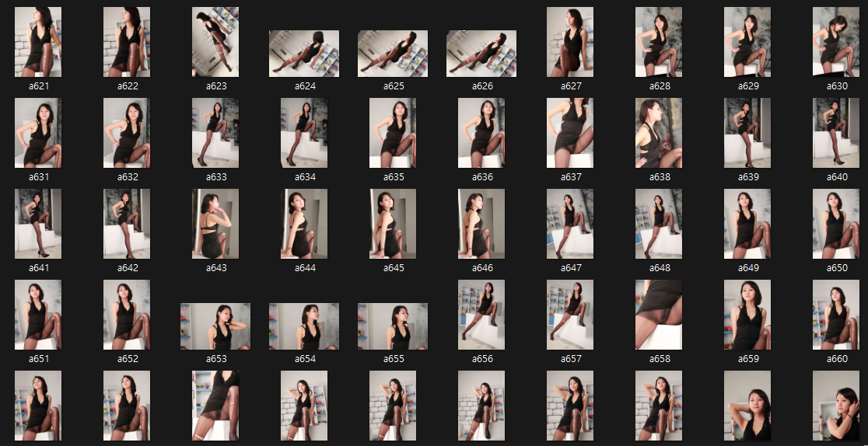The width and height of the screenshot is (868, 446).
Task: Pick the a636 photo thumbnail
Action: (481, 133)
